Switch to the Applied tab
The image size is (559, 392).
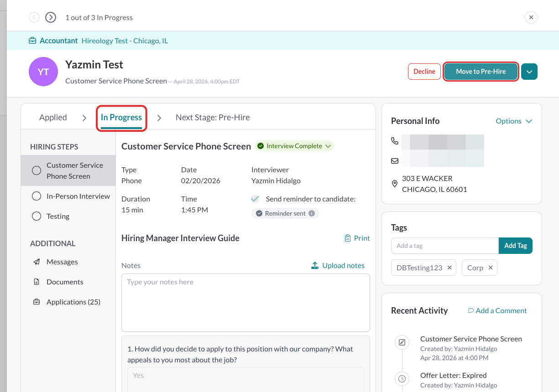coord(53,117)
